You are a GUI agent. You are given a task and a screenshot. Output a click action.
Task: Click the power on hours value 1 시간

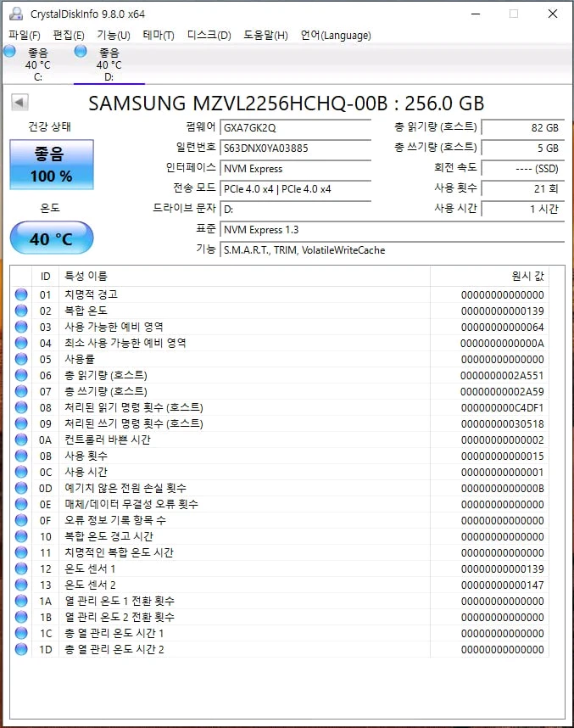click(523, 210)
